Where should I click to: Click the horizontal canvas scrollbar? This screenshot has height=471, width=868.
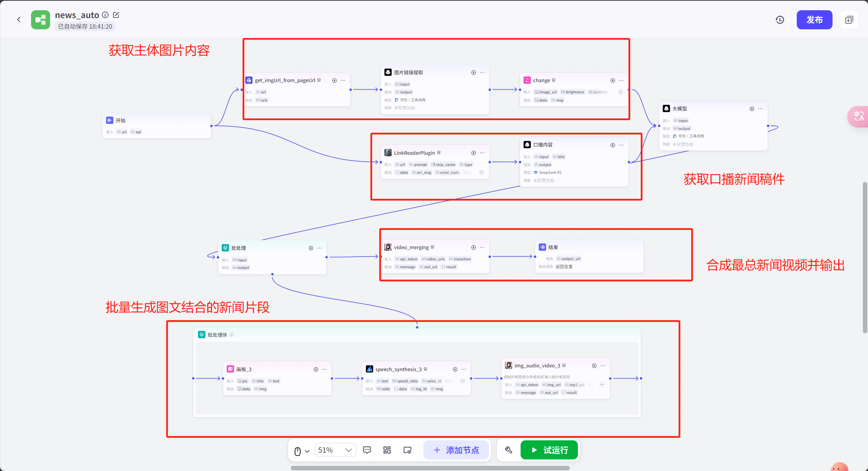click(430, 468)
